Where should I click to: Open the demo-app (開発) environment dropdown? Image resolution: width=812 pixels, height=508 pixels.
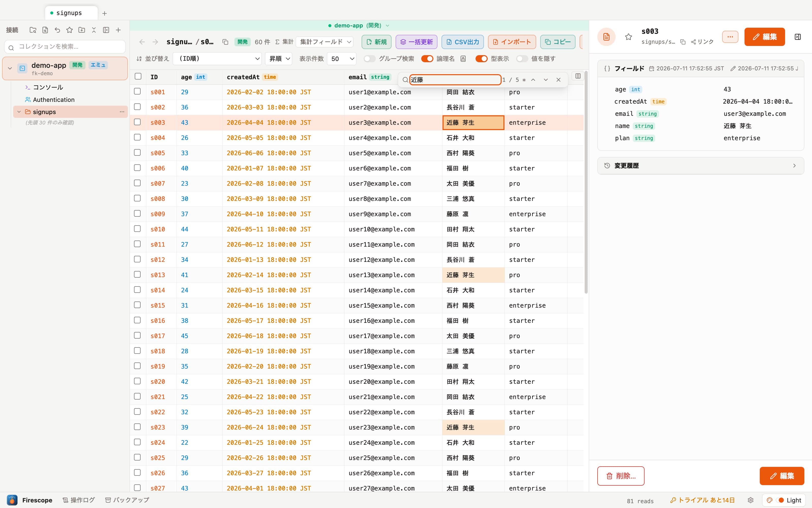tap(359, 26)
